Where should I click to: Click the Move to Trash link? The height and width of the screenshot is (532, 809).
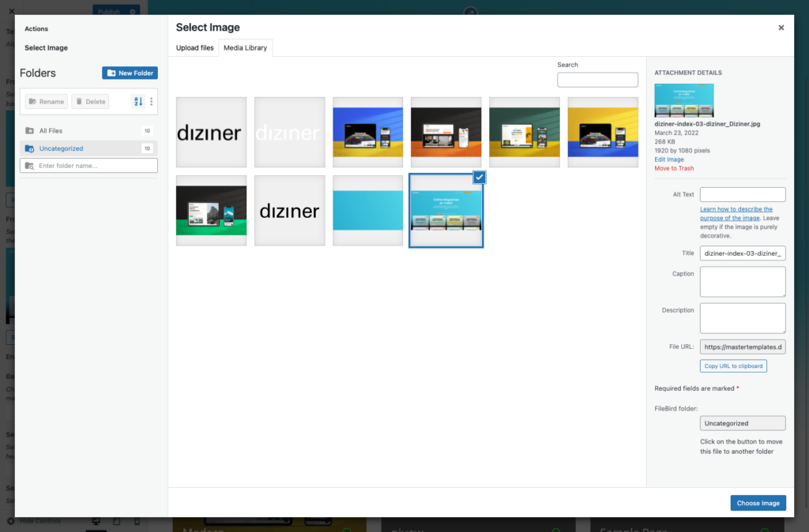point(674,169)
